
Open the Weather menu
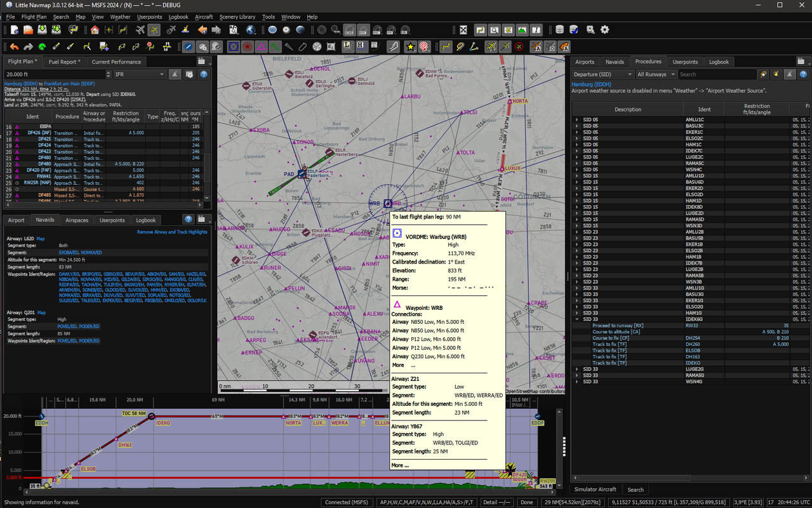120,17
